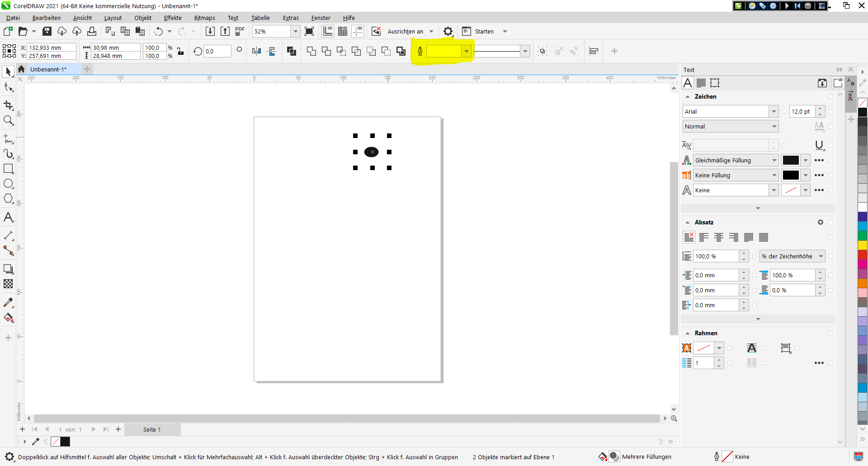The width and height of the screenshot is (868, 466).
Task: Open the Effekte menu
Action: tap(172, 18)
